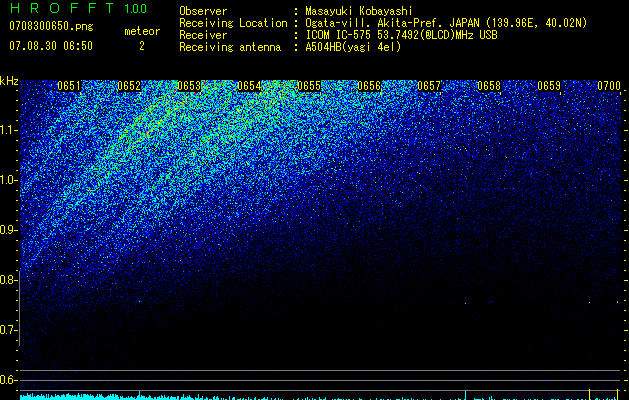This screenshot has width=629, height=400.
Task: Click the 0.7 kHz axis label
Action: (8, 330)
